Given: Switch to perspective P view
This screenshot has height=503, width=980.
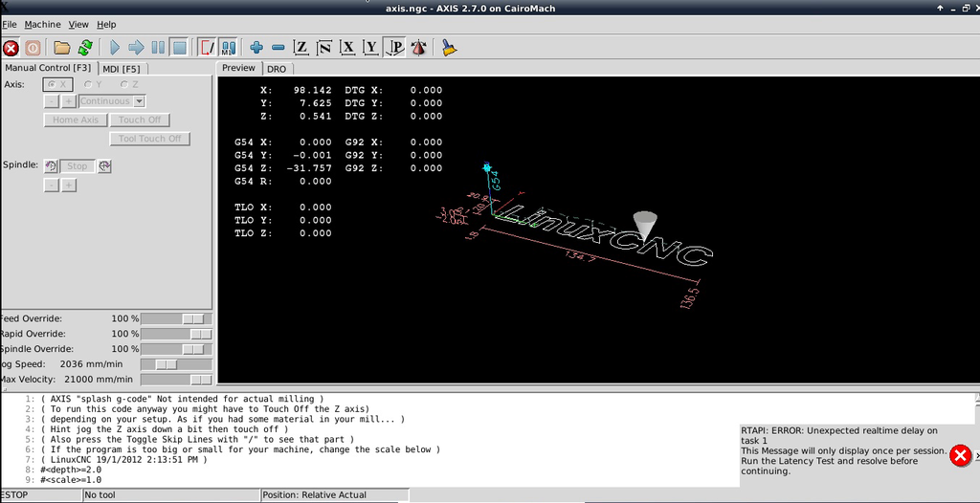Looking at the screenshot, I should [x=395, y=48].
